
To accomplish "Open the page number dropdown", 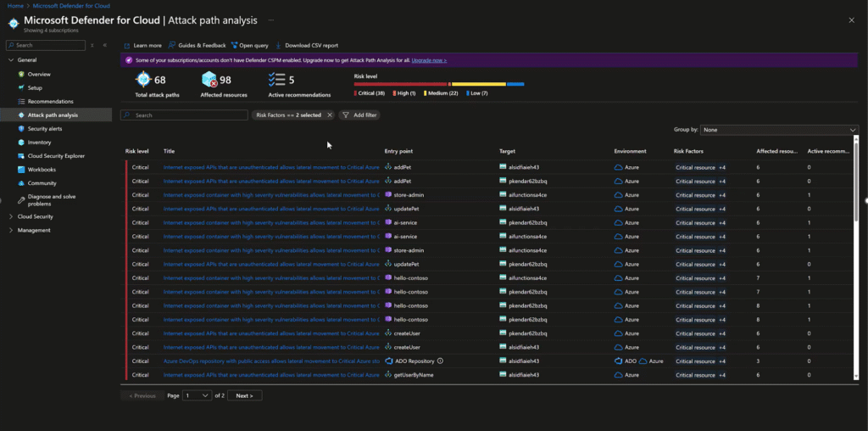I will pyautogui.click(x=198, y=395).
